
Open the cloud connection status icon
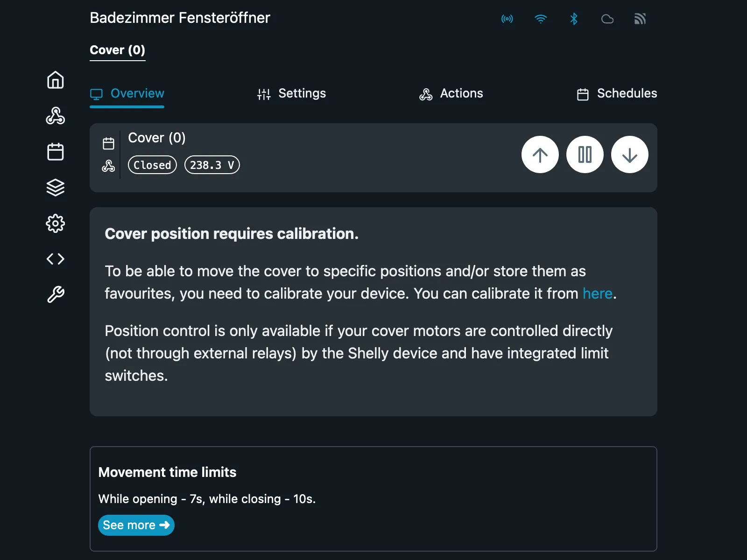[x=607, y=19]
